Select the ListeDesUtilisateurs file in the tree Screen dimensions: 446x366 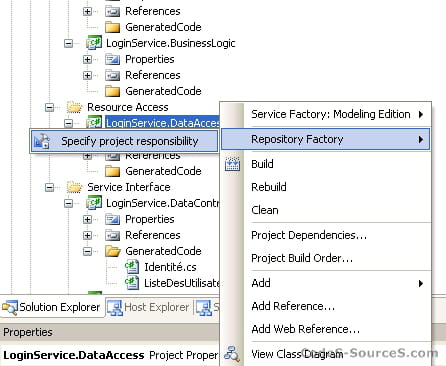click(182, 283)
